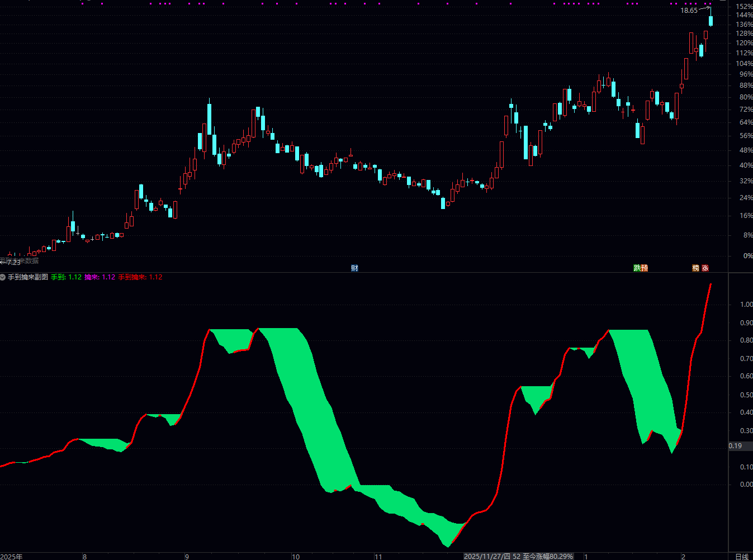Image resolution: width=753 pixels, height=560 pixels.
Task: Click the 2025/11/27 date info box
Action: (518, 557)
